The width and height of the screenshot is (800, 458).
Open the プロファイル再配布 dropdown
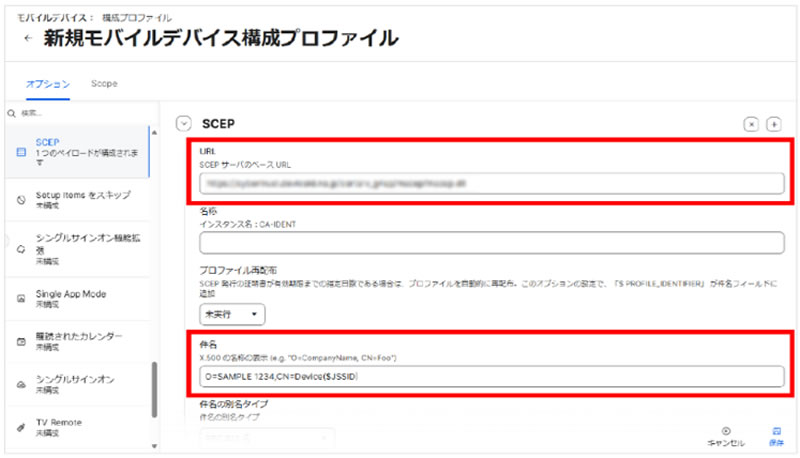[x=233, y=315]
